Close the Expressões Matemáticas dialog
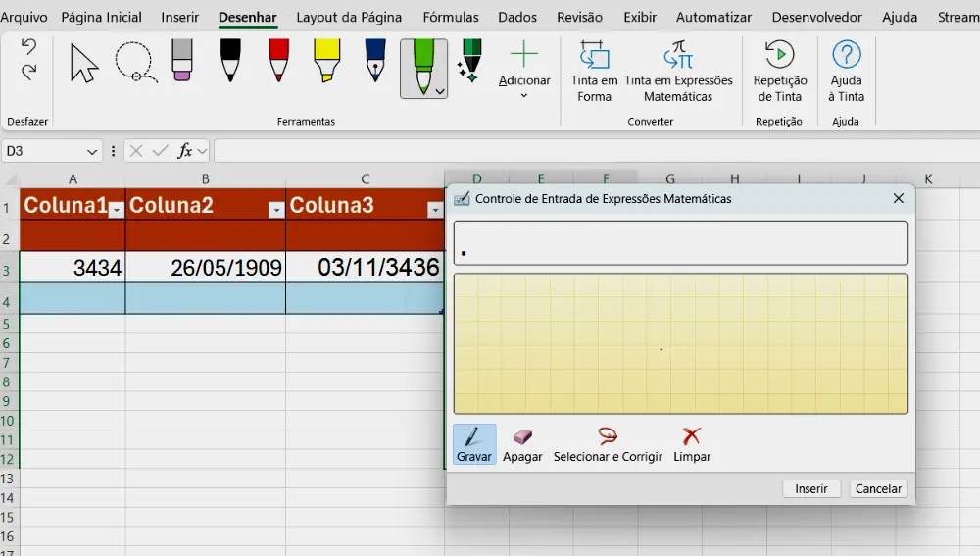This screenshot has width=980, height=556. tap(898, 198)
